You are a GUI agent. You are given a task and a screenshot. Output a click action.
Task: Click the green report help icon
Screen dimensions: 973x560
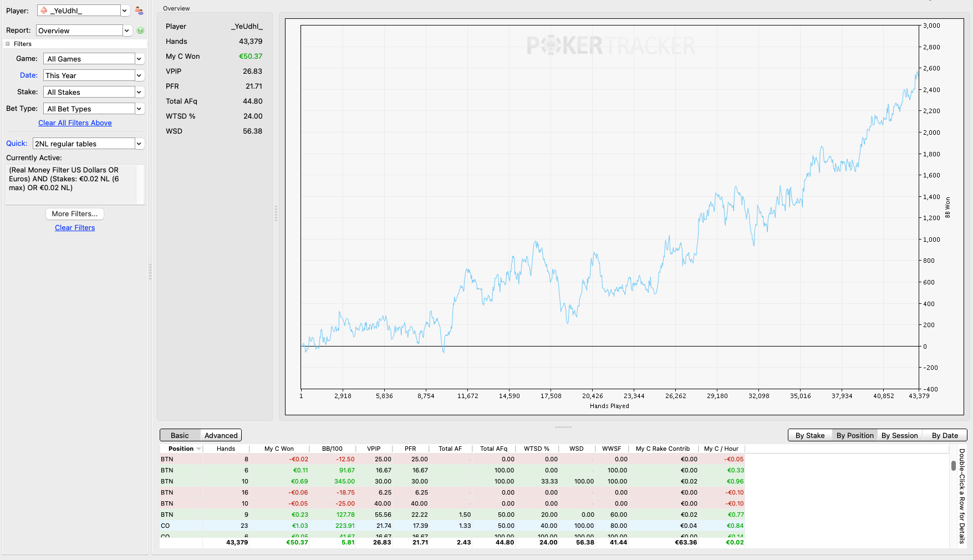(x=140, y=30)
